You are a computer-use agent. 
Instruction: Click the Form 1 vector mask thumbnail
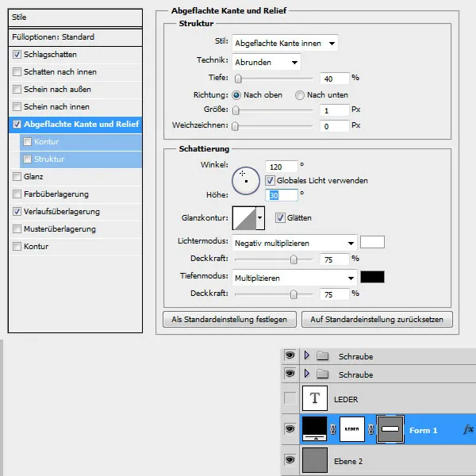(390, 429)
